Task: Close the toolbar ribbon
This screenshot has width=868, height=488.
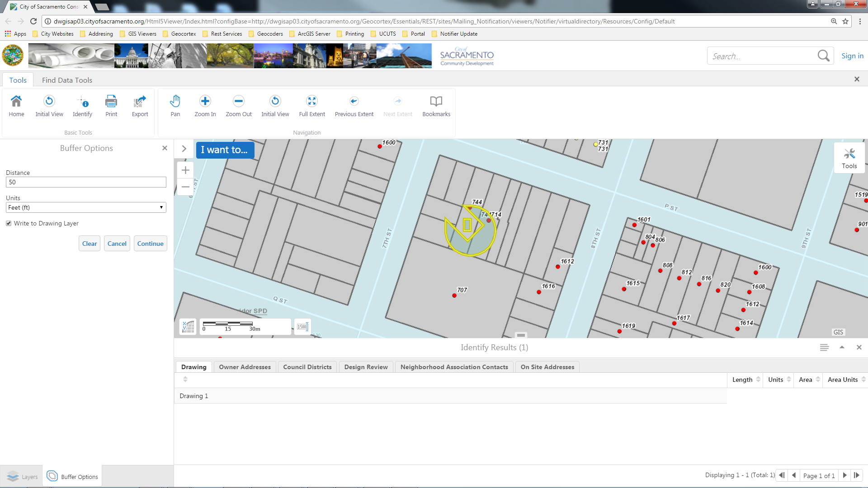Action: pos(857,79)
